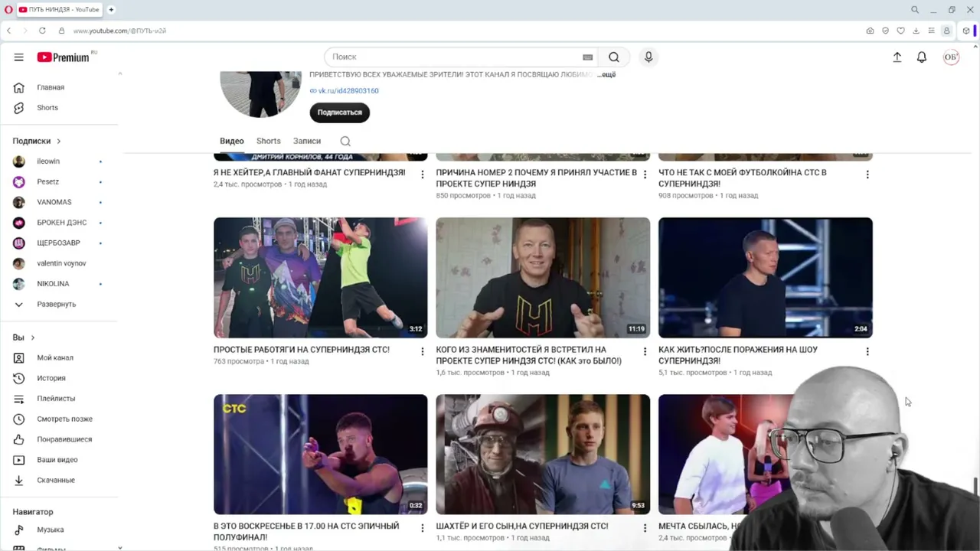Viewport: 980px width, 551px height.
Task: Open options for ШАХТЁР И ЕГО СЫН video
Action: [x=645, y=528]
